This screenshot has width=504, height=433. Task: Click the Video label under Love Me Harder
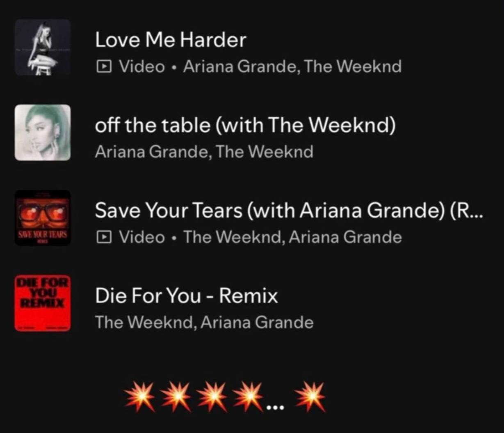[142, 66]
